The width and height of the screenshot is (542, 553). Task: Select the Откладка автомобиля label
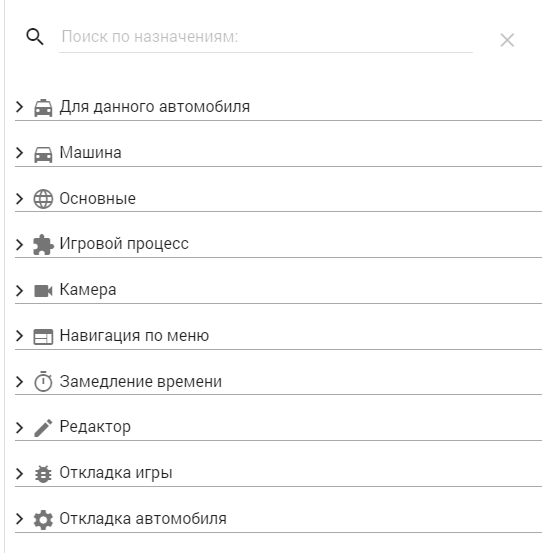143,518
